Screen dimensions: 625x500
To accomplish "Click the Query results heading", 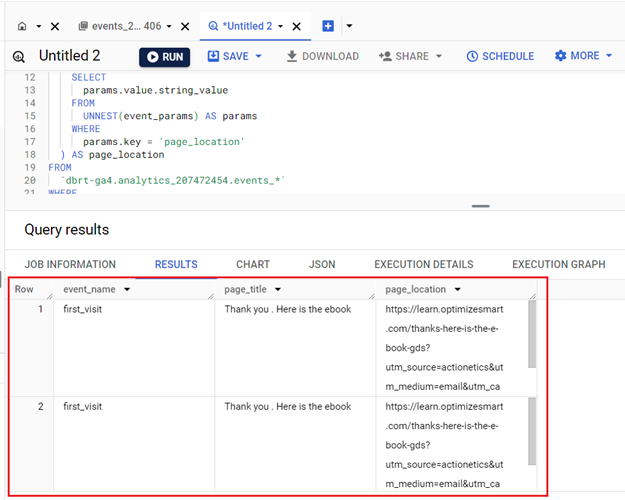I will (67, 230).
